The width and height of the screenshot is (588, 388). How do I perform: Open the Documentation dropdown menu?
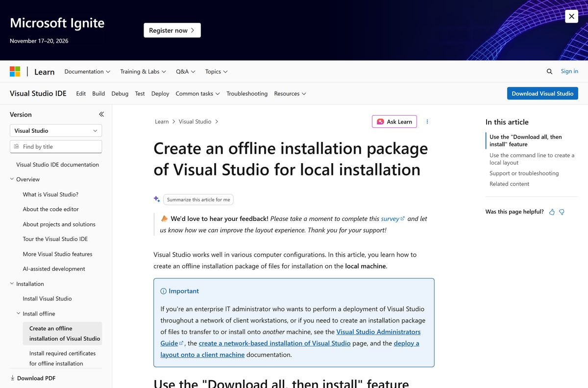(87, 72)
